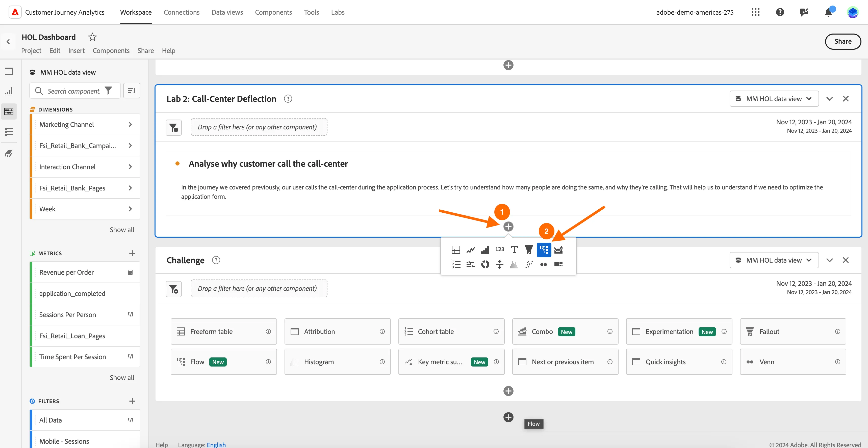Screen dimensions: 868x448
Task: Choose the Line chart icon in popup
Action: click(x=470, y=250)
